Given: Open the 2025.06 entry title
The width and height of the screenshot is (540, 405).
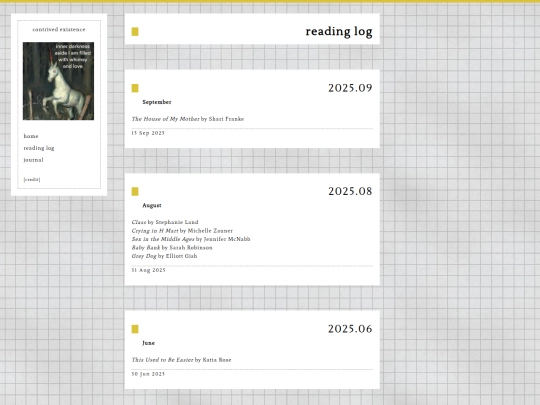Looking at the screenshot, I should [x=350, y=329].
